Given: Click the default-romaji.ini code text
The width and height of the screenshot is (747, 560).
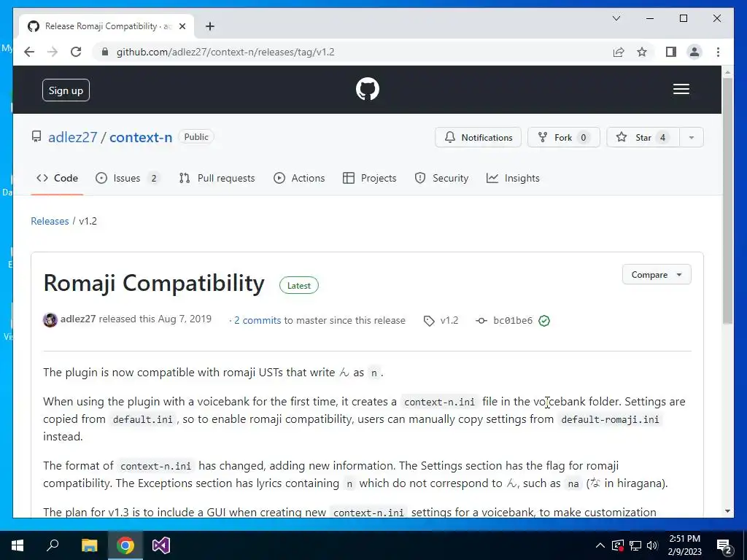Looking at the screenshot, I should click(x=610, y=419).
